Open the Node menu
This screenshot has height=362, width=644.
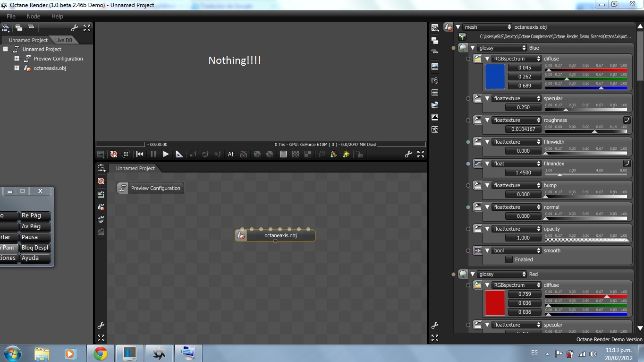[x=34, y=16]
